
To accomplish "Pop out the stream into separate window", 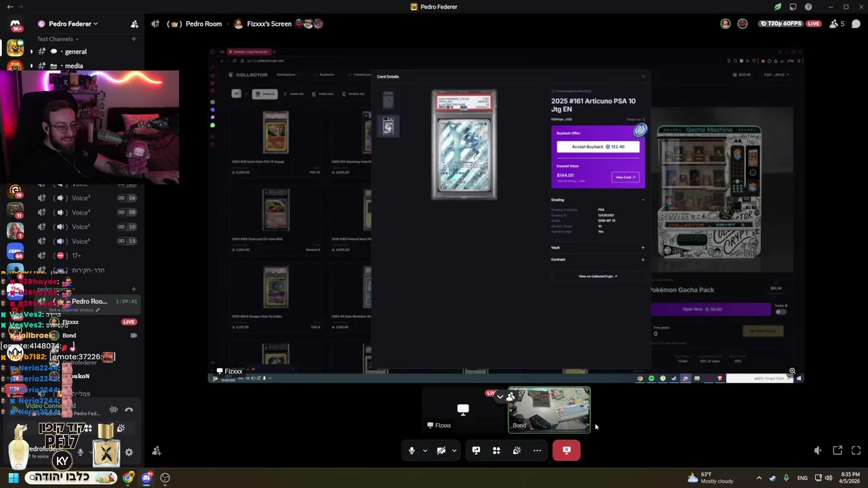I will point(837,450).
